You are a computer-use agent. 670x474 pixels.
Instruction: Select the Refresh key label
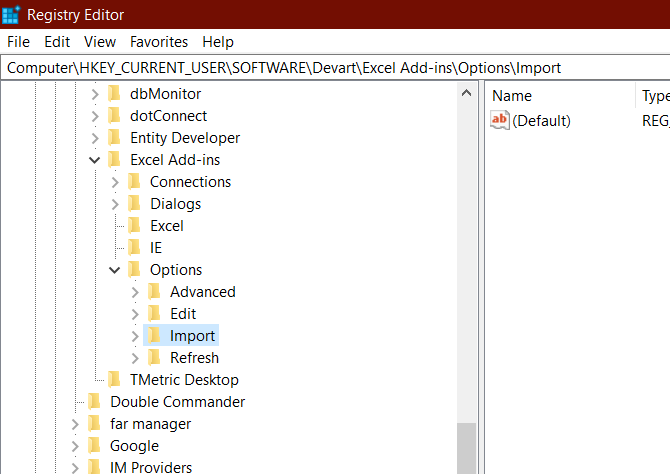tap(194, 358)
